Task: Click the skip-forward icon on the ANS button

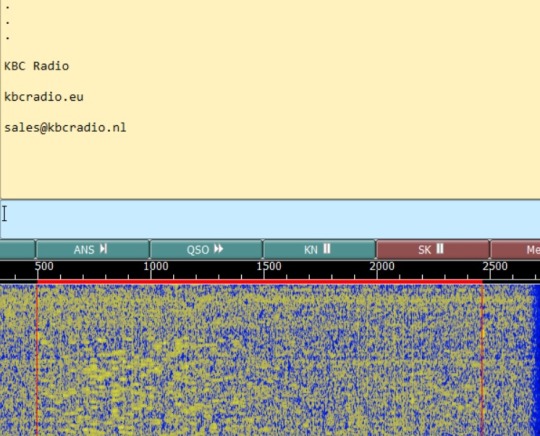Action: [x=103, y=249]
